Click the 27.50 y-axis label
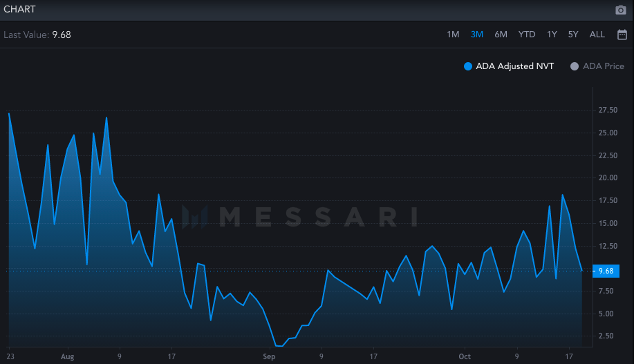 [608, 111]
